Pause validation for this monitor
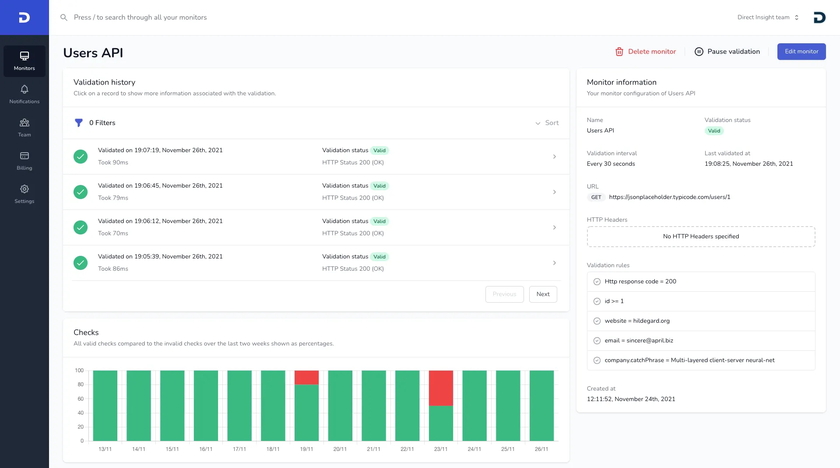The width and height of the screenshot is (840, 468). pos(727,52)
